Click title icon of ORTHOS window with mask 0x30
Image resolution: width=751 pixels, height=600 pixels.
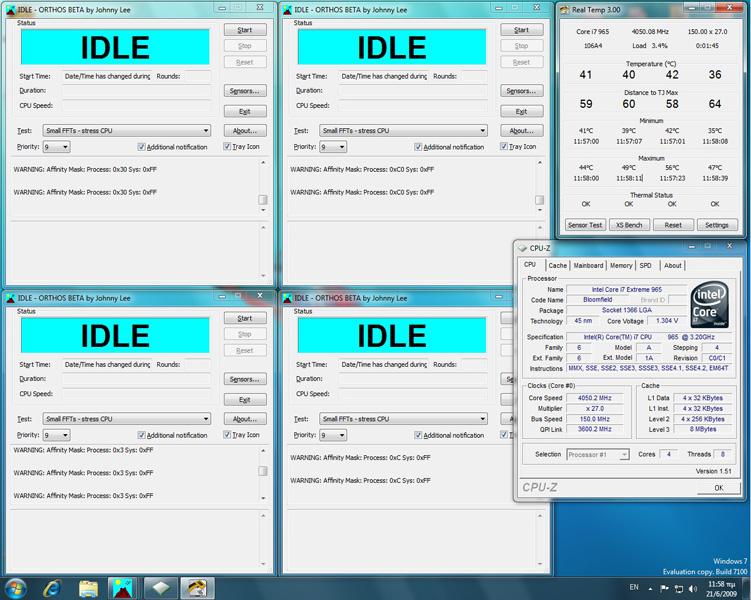click(11, 10)
